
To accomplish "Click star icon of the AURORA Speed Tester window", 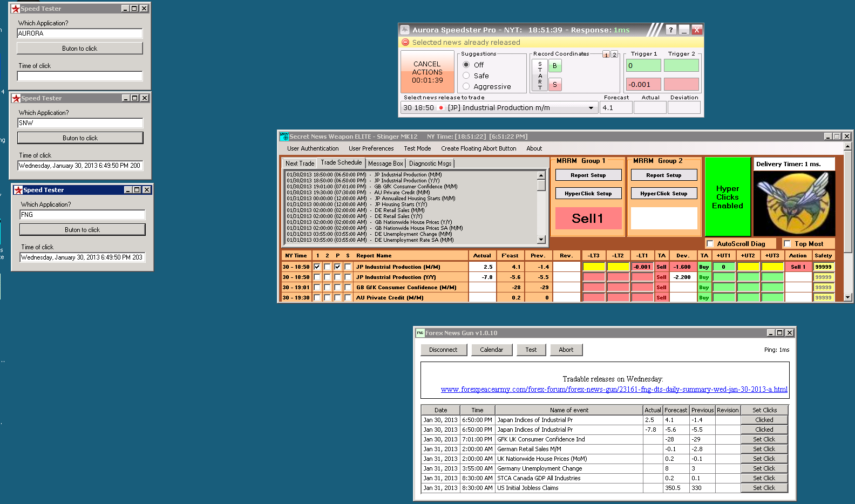I will click(16, 9).
